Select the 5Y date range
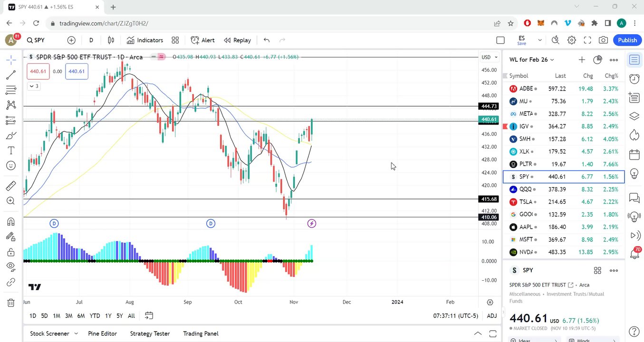The width and height of the screenshot is (644, 342). [x=119, y=316]
